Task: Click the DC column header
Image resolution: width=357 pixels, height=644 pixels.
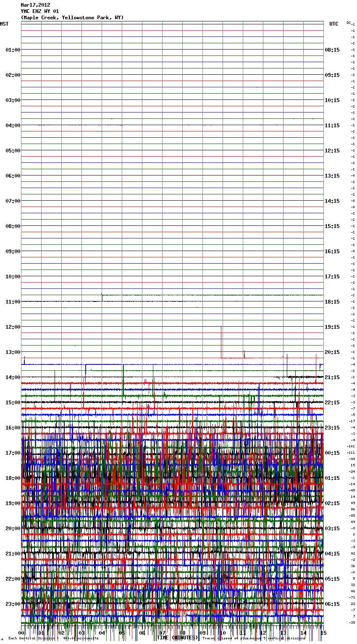Action: pos(349,23)
